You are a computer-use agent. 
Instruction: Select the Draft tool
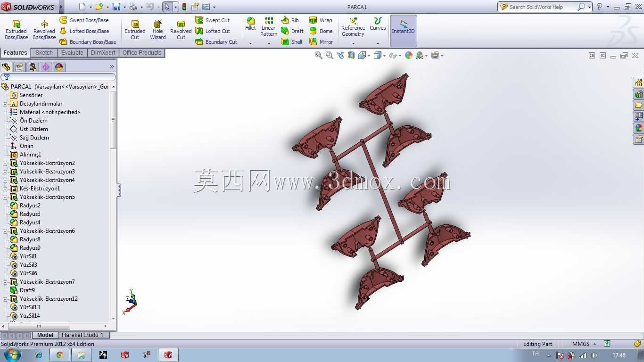point(292,31)
